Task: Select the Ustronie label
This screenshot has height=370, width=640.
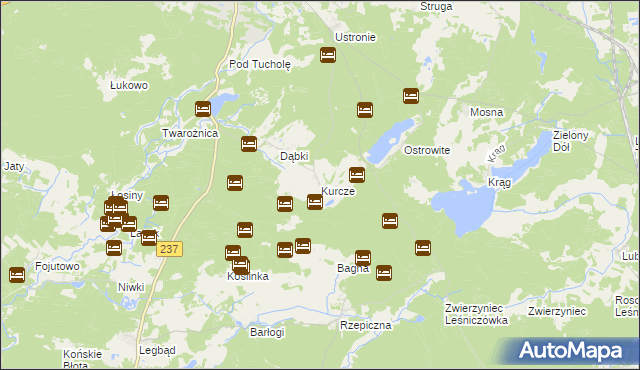Action: pos(355,37)
